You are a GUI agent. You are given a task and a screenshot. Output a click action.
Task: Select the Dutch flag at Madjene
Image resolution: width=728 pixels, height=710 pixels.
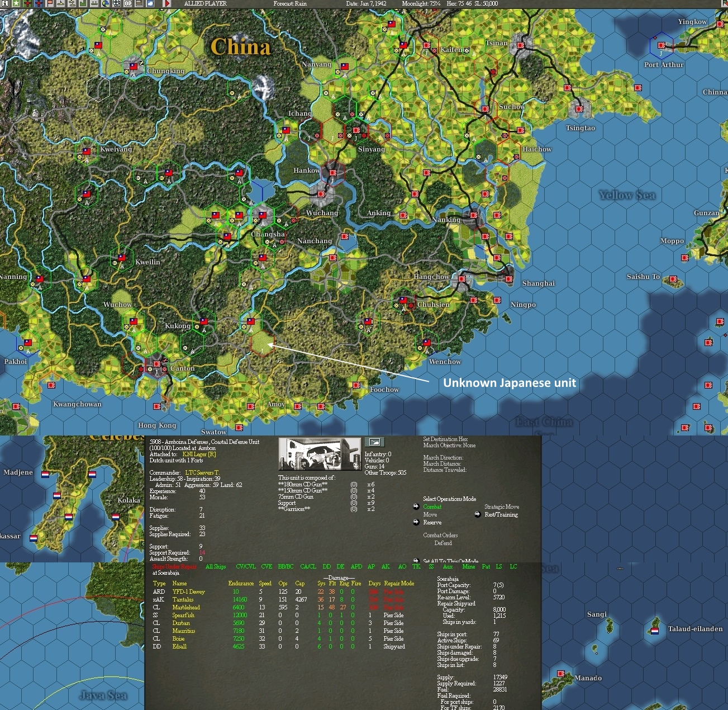pos(45,474)
